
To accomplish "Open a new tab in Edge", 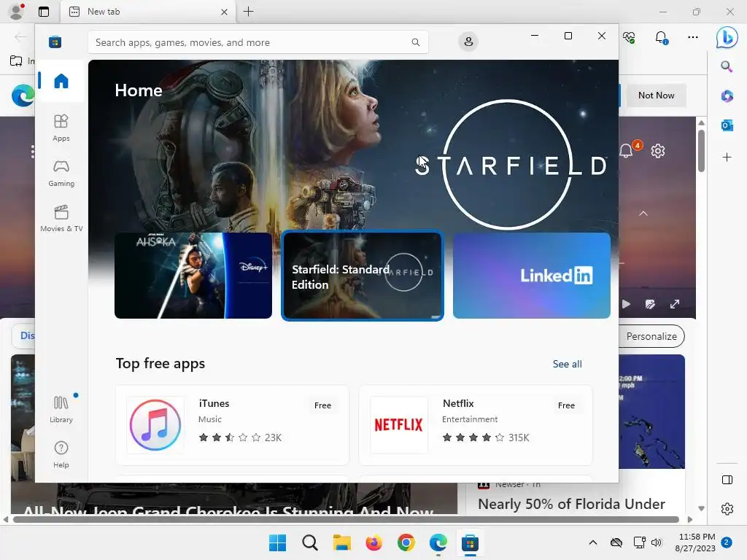I will click(x=248, y=12).
